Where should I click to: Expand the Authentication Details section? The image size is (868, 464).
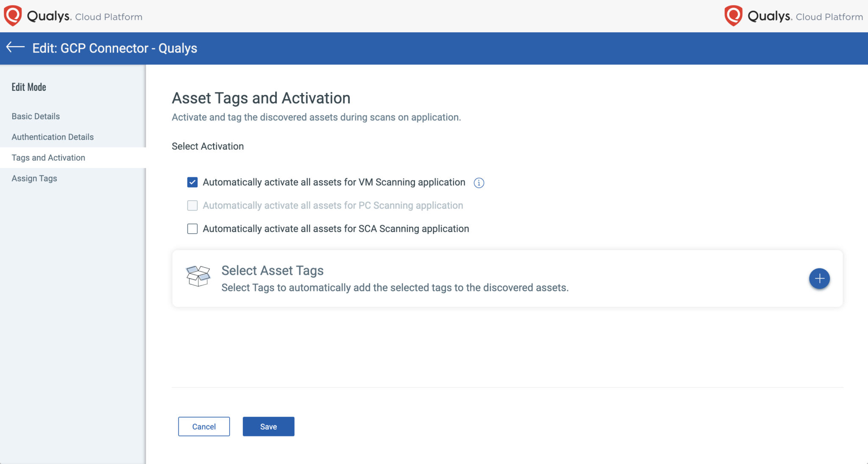pos(52,137)
